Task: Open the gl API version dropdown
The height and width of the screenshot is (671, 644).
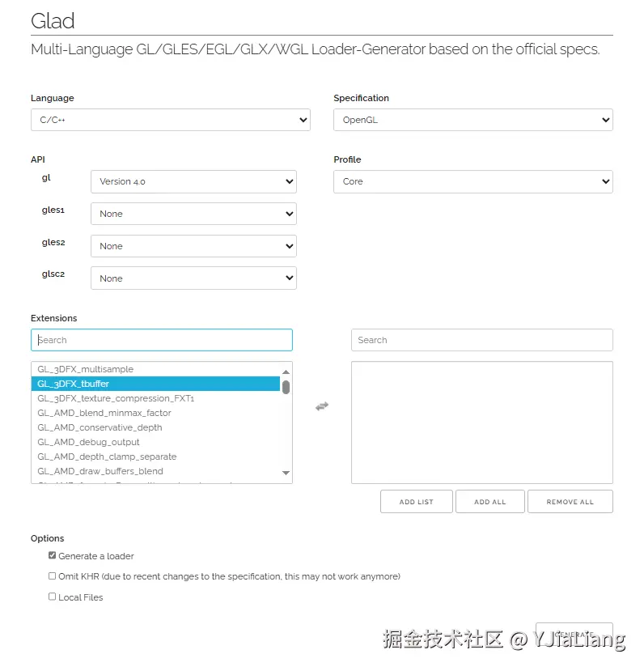Action: click(x=193, y=181)
